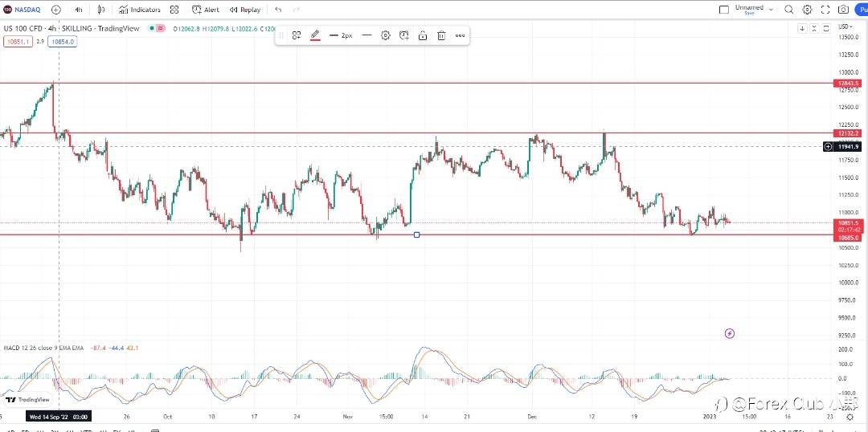Change line style dash option

[x=366, y=35]
